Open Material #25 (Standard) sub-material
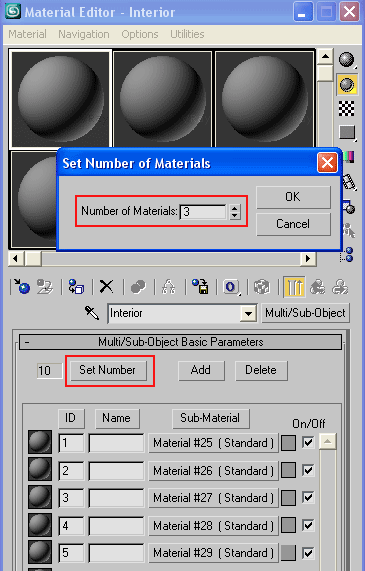Viewport: 365px width, 571px height. tap(213, 443)
